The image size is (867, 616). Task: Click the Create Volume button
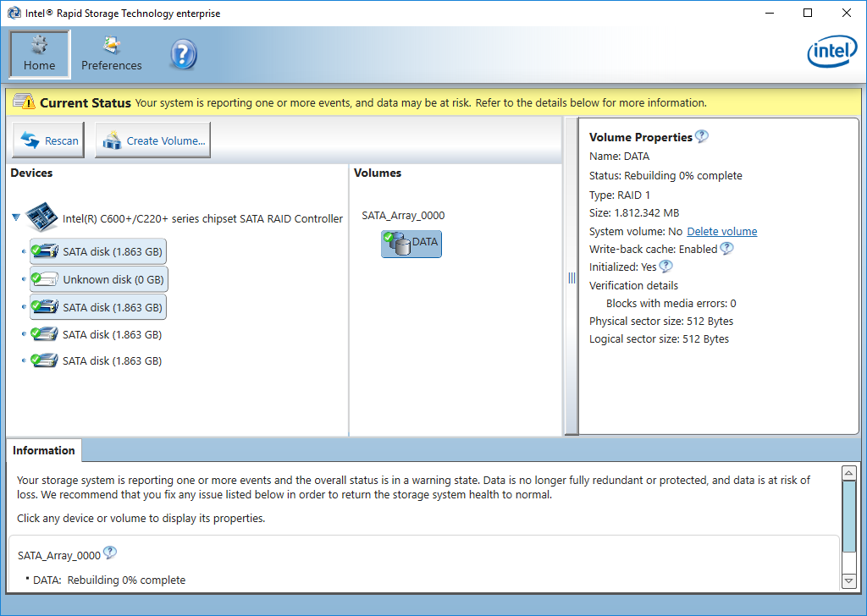click(153, 141)
